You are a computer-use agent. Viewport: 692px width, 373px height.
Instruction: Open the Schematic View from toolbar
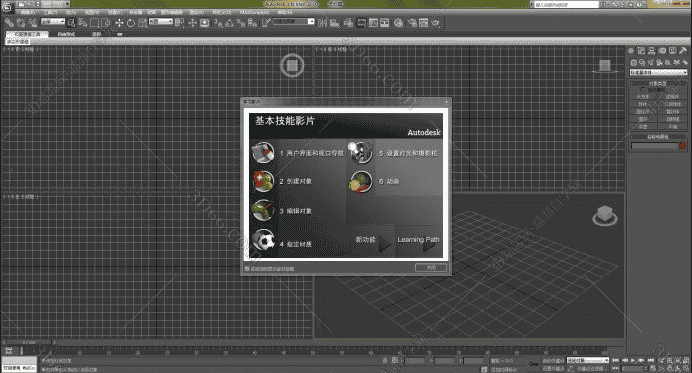pos(385,23)
